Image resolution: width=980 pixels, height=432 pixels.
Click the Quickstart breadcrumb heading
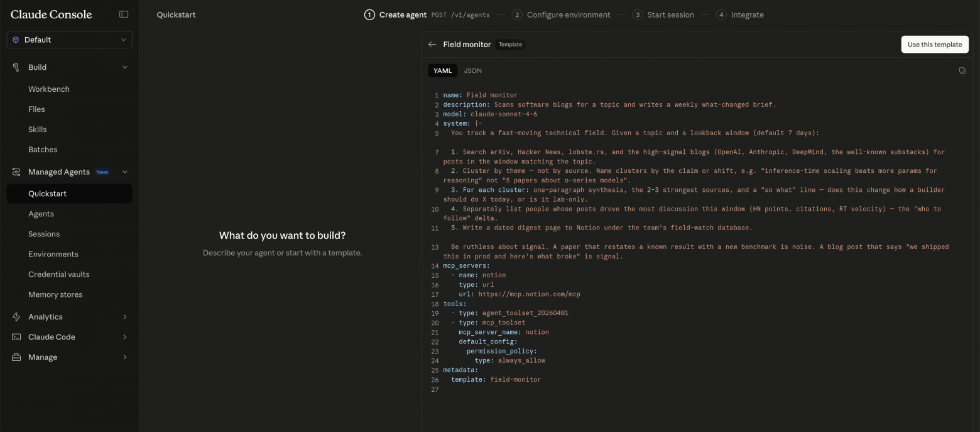click(x=176, y=14)
